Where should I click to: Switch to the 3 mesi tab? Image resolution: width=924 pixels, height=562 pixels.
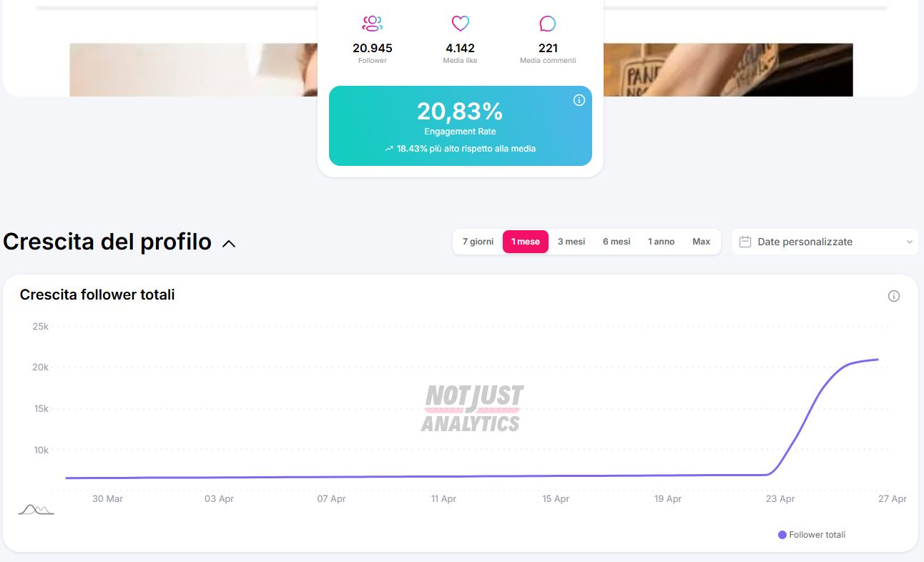[x=571, y=242]
